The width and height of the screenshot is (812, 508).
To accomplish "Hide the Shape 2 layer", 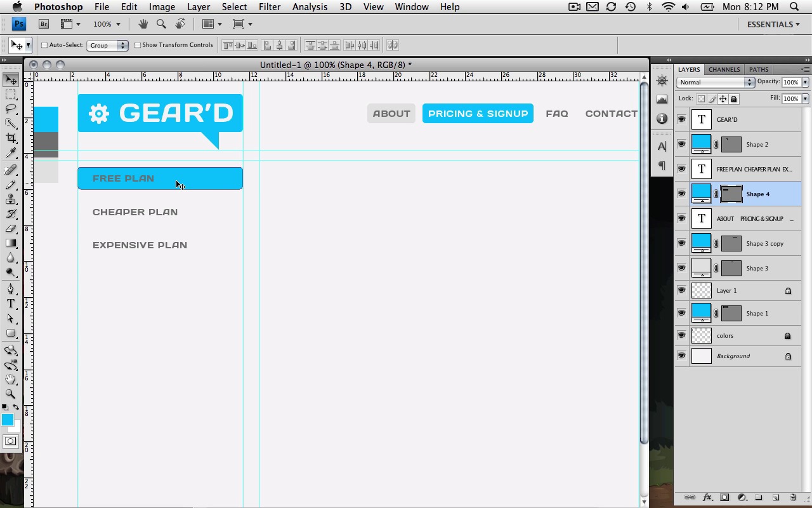I will tap(681, 144).
